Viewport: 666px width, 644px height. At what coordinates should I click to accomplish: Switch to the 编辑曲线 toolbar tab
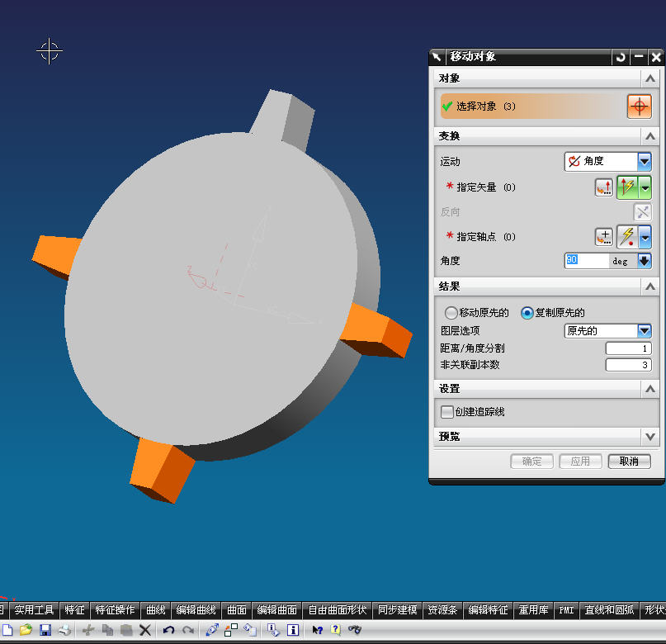(x=196, y=610)
